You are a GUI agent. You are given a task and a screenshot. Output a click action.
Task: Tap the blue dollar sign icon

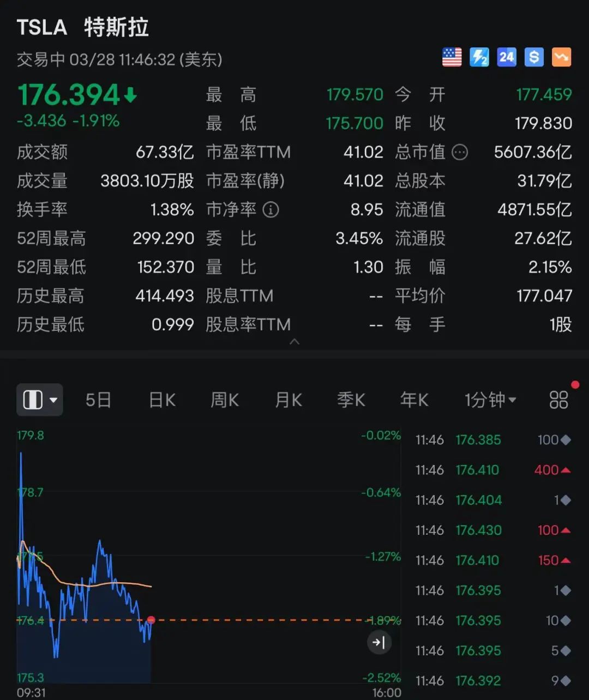pyautogui.click(x=534, y=57)
